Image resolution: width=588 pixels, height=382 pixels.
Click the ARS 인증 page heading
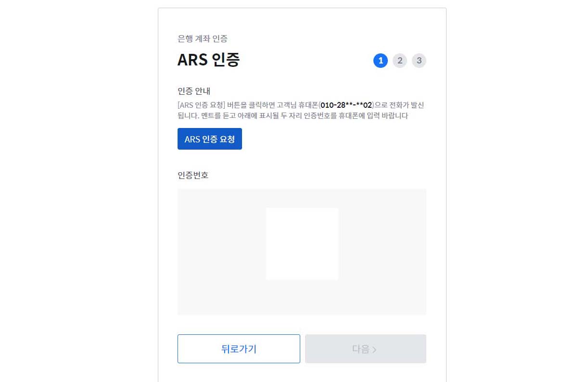[x=209, y=60]
